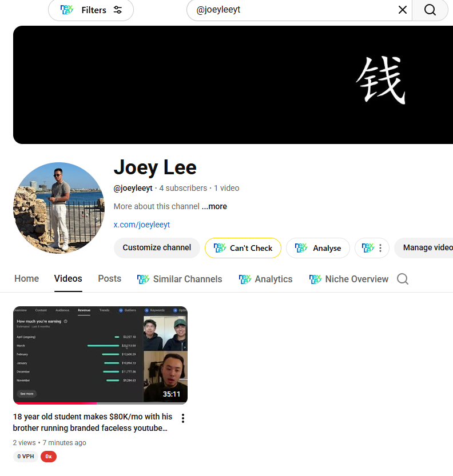Click 2 views • 7 minutes ago text
This screenshot has width=453, height=476.
click(x=50, y=443)
